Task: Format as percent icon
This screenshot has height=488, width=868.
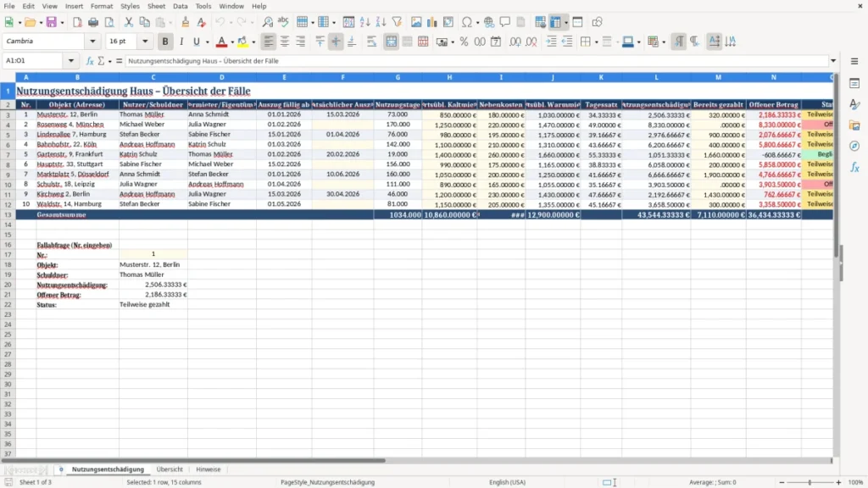Action: coord(464,42)
